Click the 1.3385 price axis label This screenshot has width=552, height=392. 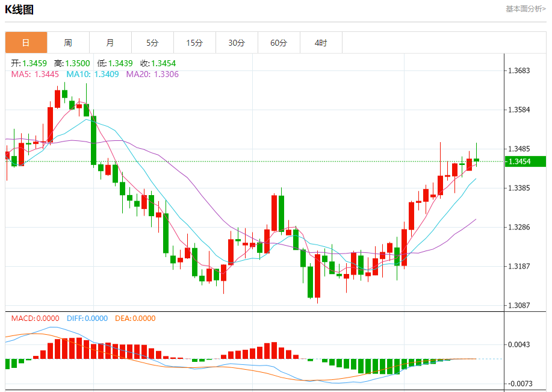click(x=519, y=188)
